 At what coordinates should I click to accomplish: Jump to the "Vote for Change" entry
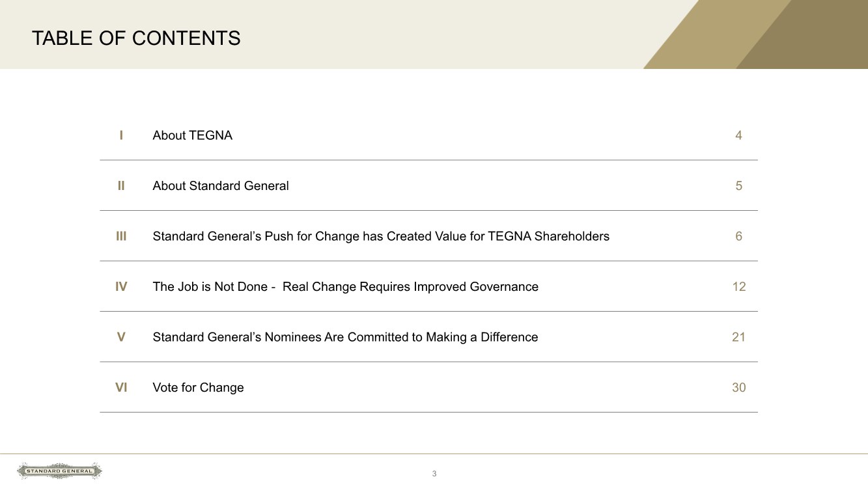(x=198, y=388)
